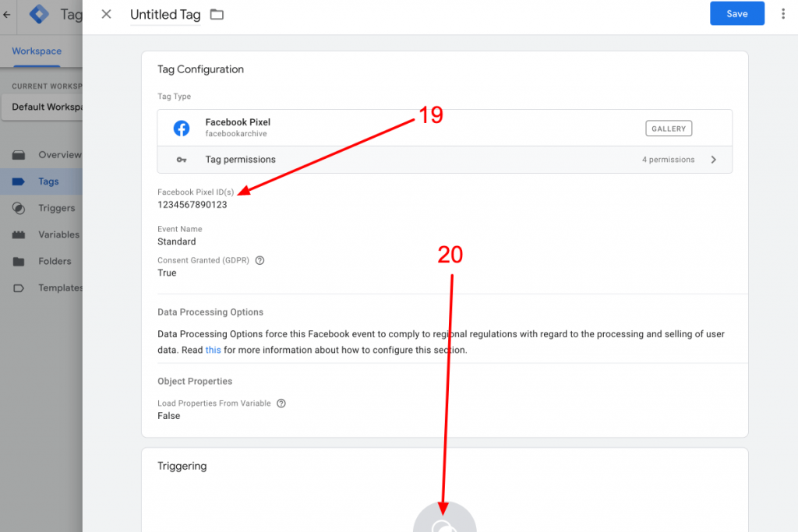Screen dimensions: 798x532
Task: Select the Default Workspace selector
Action: (x=42, y=107)
